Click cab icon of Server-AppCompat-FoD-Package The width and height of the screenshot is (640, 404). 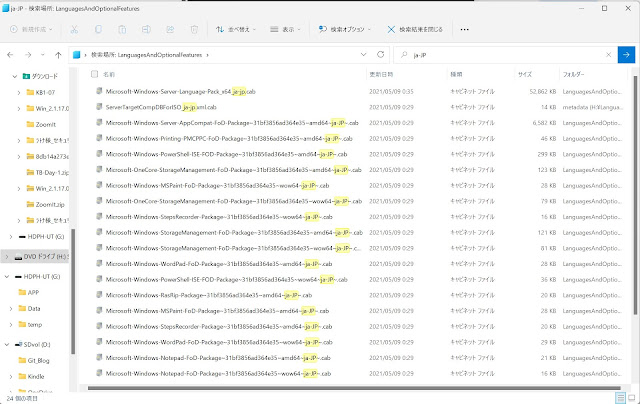coord(99,122)
